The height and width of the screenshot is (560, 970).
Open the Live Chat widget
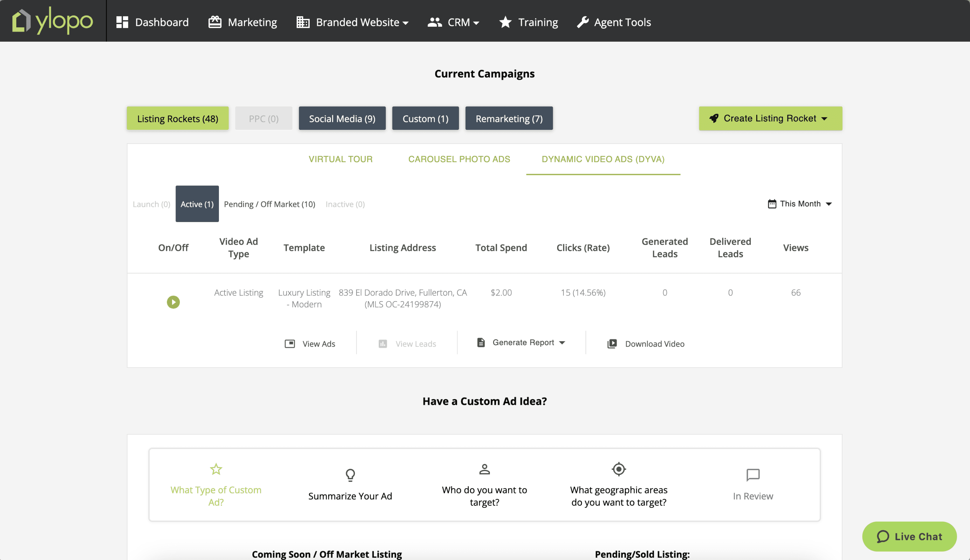(909, 536)
